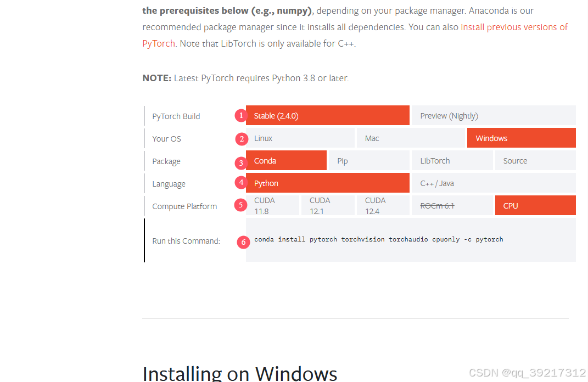Click the red circle numbered 4
The width and height of the screenshot is (588, 382).
[x=241, y=183]
